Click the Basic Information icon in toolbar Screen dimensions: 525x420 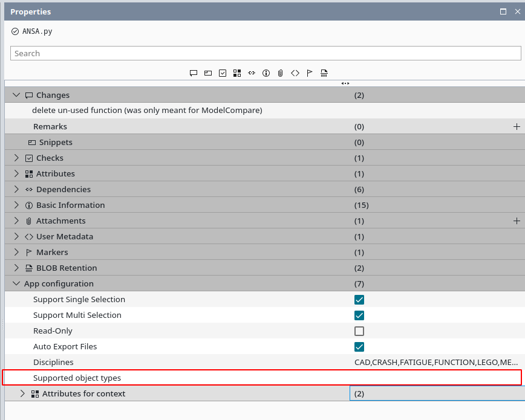266,73
